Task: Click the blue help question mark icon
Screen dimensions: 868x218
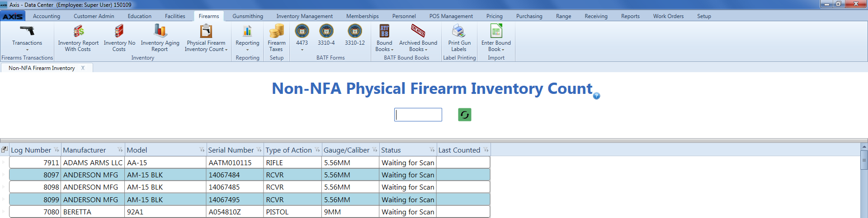Action: point(597,96)
